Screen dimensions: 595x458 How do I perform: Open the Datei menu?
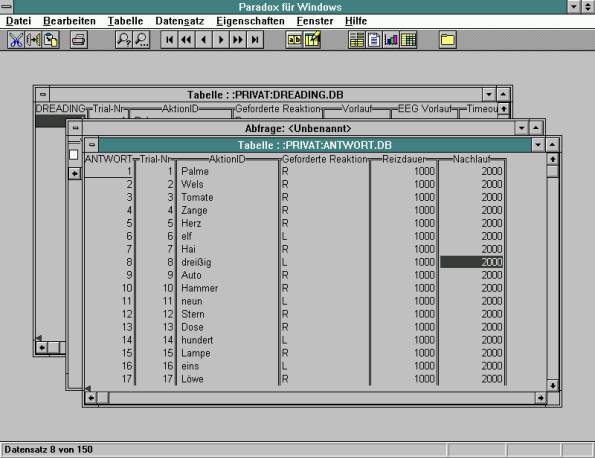pos(18,21)
